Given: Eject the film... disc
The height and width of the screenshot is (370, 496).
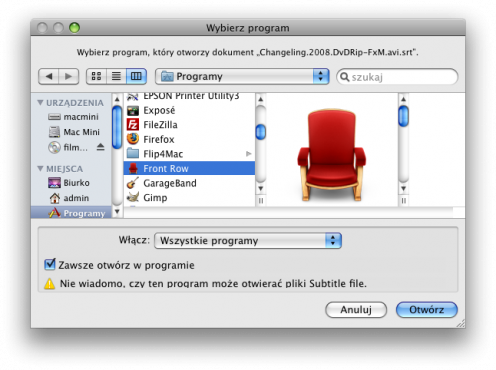Looking at the screenshot, I should coord(100,147).
